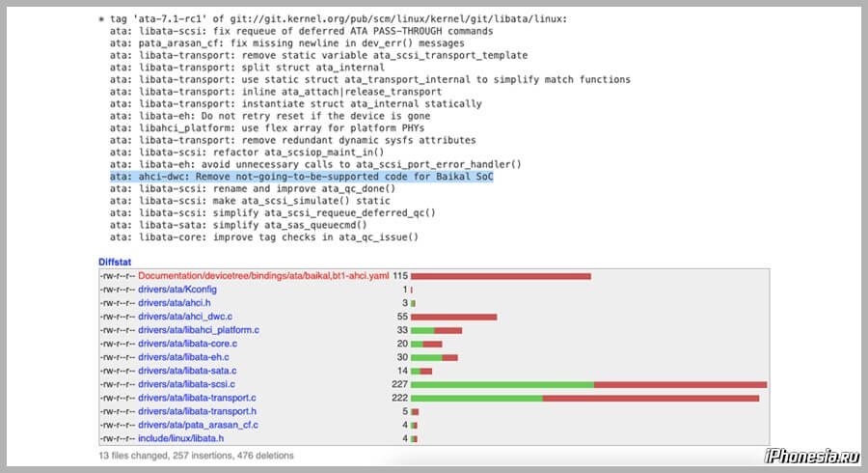Open the drivers/ata/libata-core.c link
The height and width of the screenshot is (473, 868).
[x=187, y=344]
